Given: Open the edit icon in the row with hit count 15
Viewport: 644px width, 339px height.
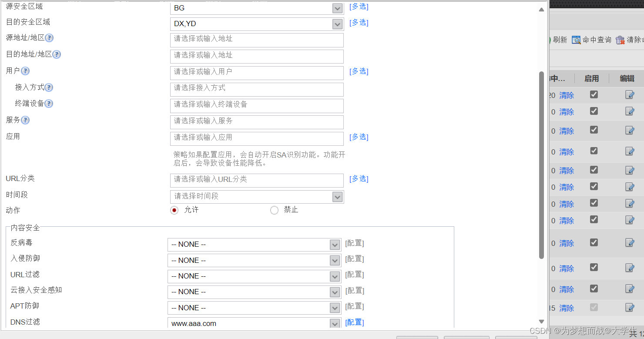Looking at the screenshot, I should (x=630, y=308).
